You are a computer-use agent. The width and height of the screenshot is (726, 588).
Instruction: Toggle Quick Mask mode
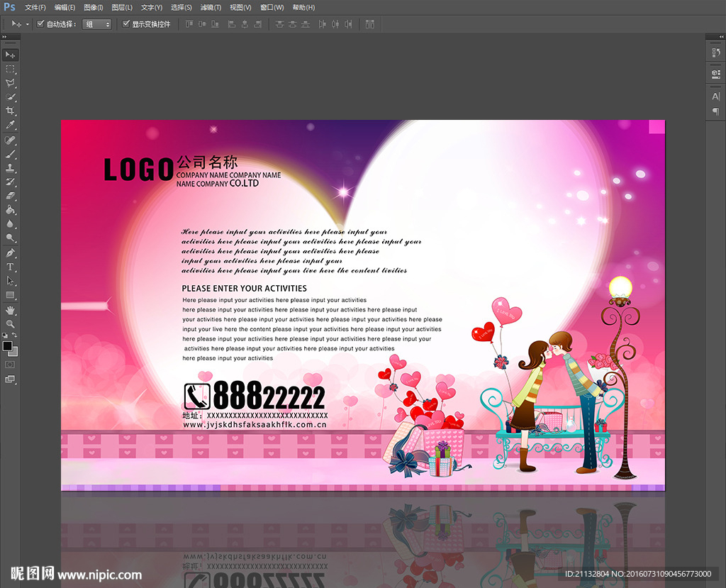pos(10,365)
